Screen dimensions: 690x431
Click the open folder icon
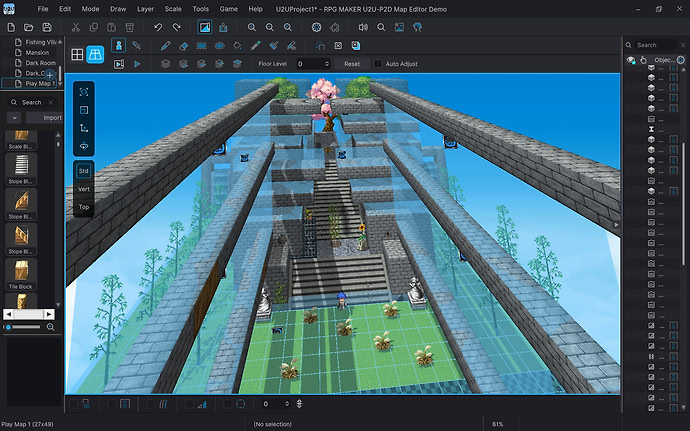(x=29, y=27)
